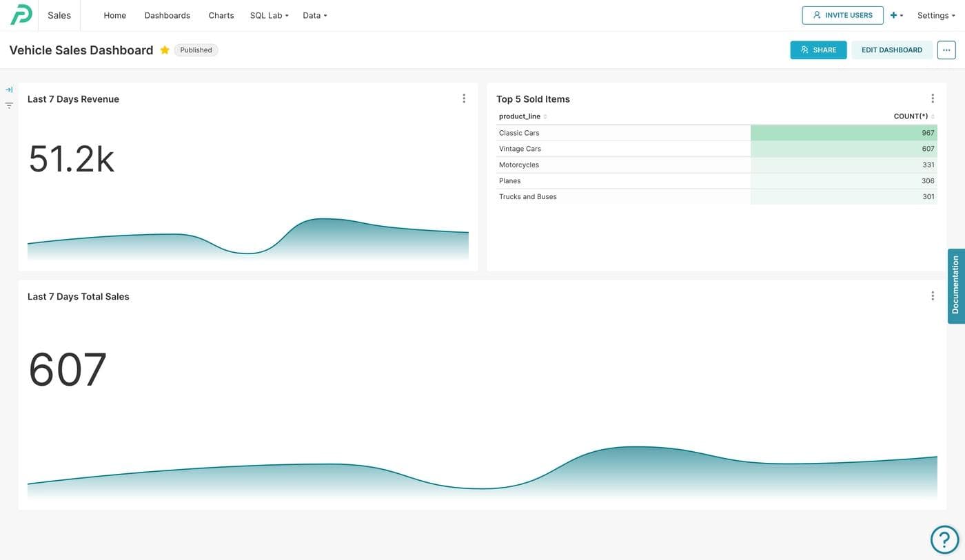
Task: Open Last 7 Days Total Sales menu
Action: [x=933, y=296]
